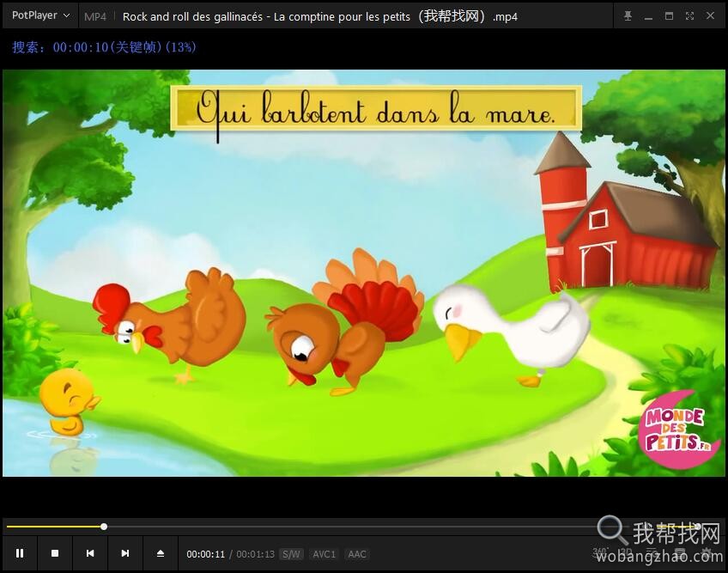Image resolution: width=728 pixels, height=573 pixels.
Task: Click the AVC1 video codec label
Action: [x=324, y=554]
